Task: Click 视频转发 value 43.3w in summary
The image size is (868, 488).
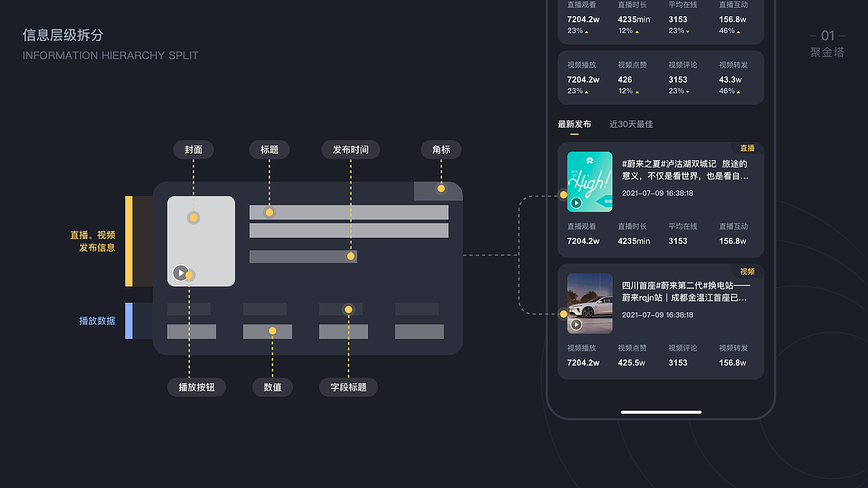Action: [x=730, y=79]
